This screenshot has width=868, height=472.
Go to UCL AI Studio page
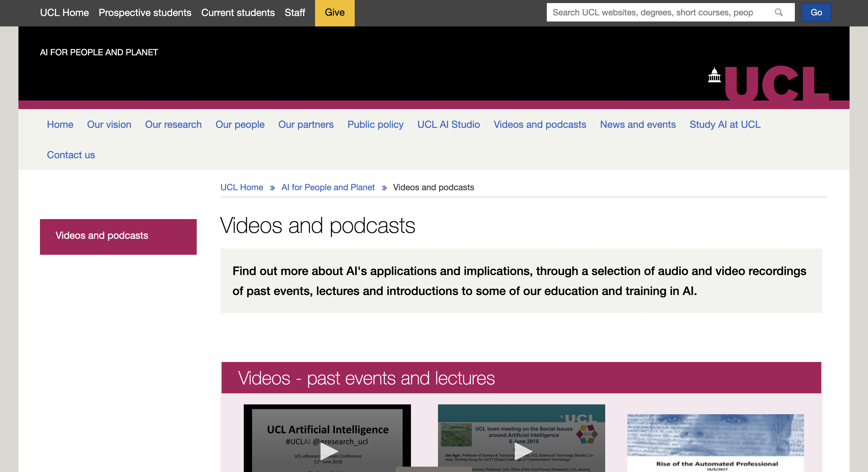tap(448, 125)
